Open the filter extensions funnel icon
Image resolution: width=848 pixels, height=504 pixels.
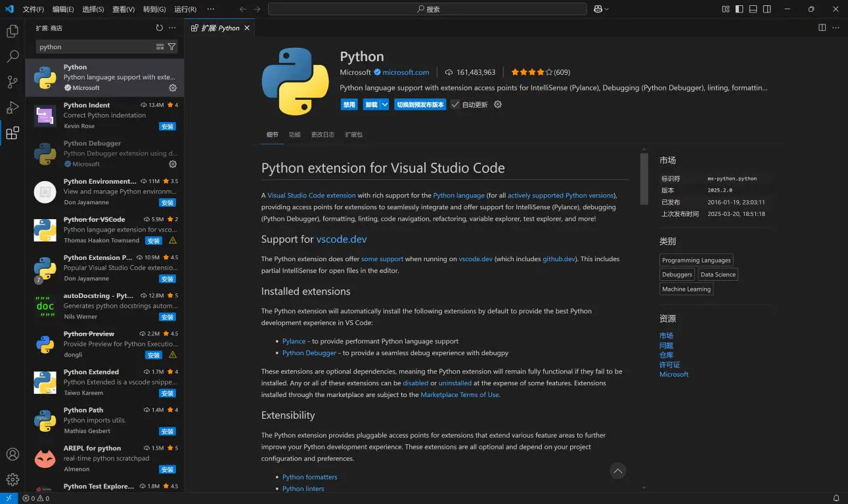(171, 47)
